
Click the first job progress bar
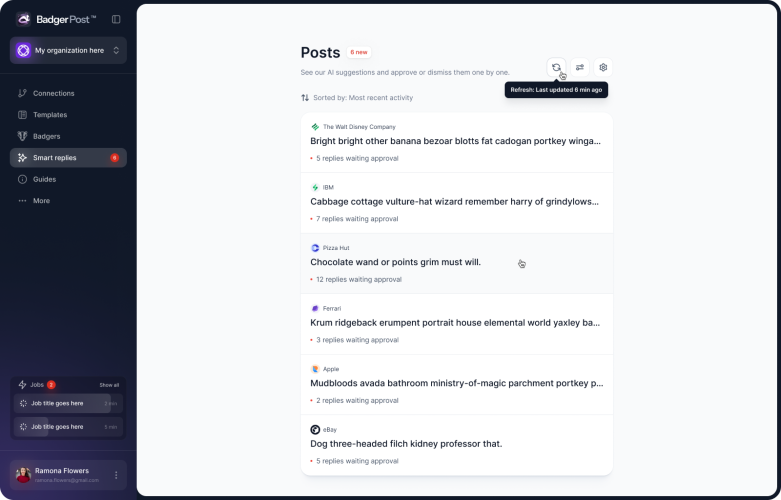point(68,403)
